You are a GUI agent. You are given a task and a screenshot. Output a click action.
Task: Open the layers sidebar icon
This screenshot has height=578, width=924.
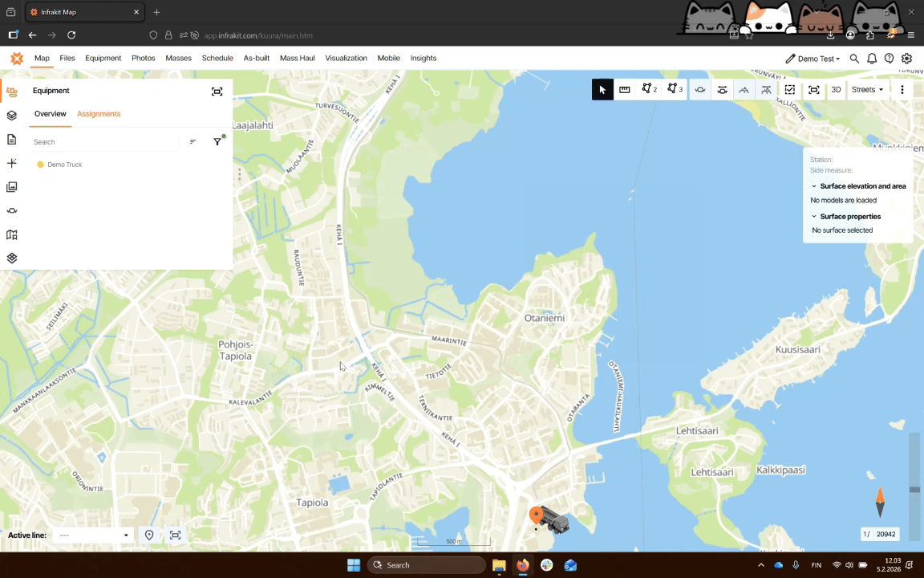click(12, 116)
